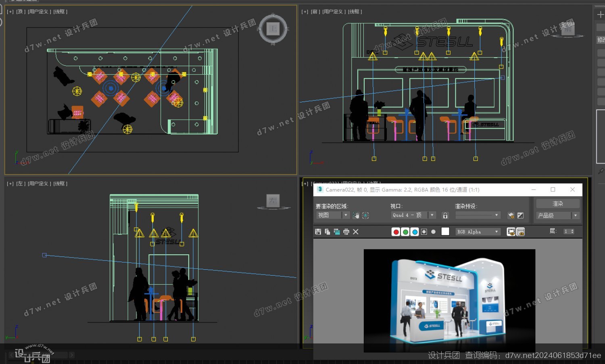Open the front viewport [+] menu

tap(305, 12)
